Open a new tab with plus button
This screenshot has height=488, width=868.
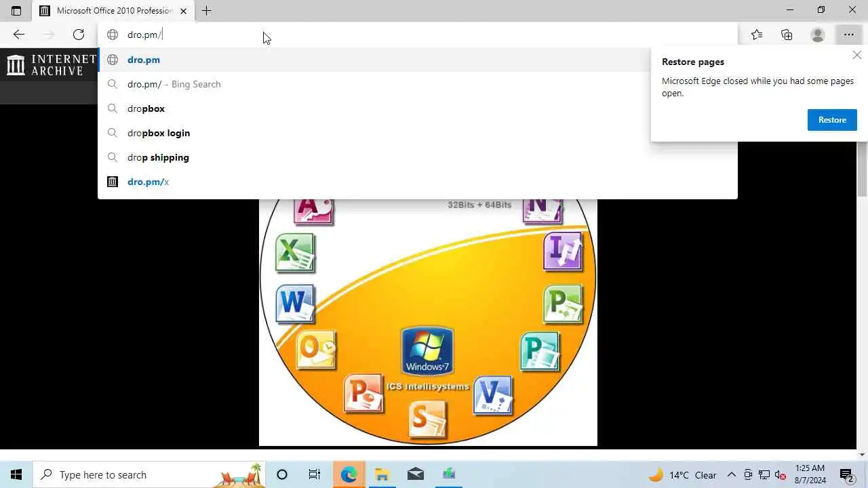pos(207,11)
